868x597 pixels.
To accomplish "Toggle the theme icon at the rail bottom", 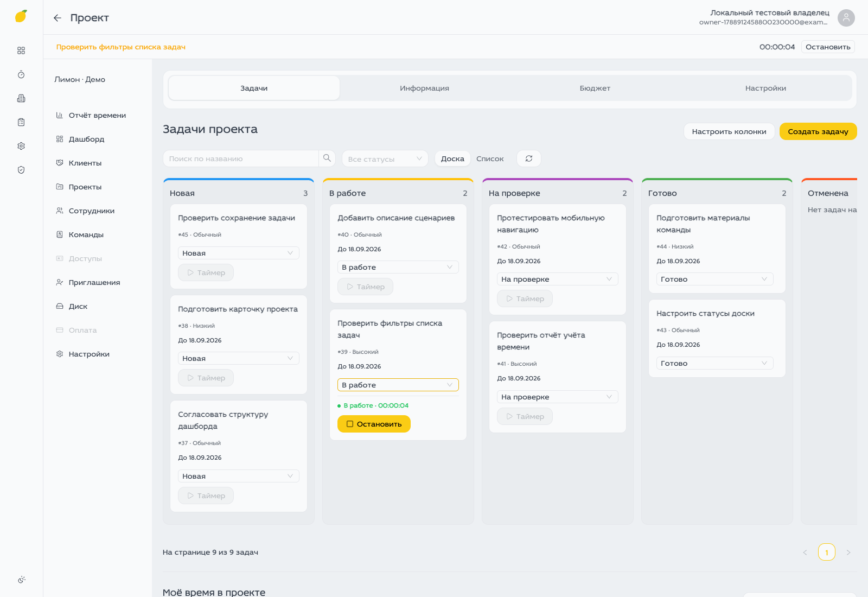I will (x=21, y=580).
